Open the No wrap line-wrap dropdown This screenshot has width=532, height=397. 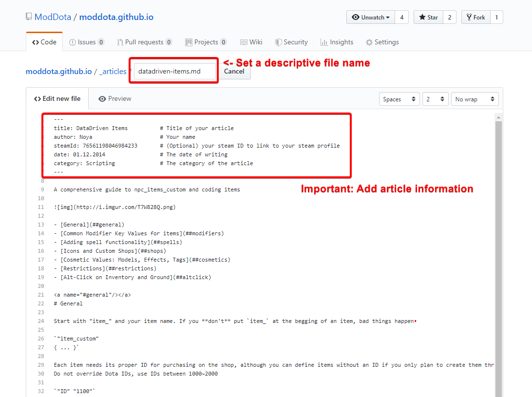475,98
